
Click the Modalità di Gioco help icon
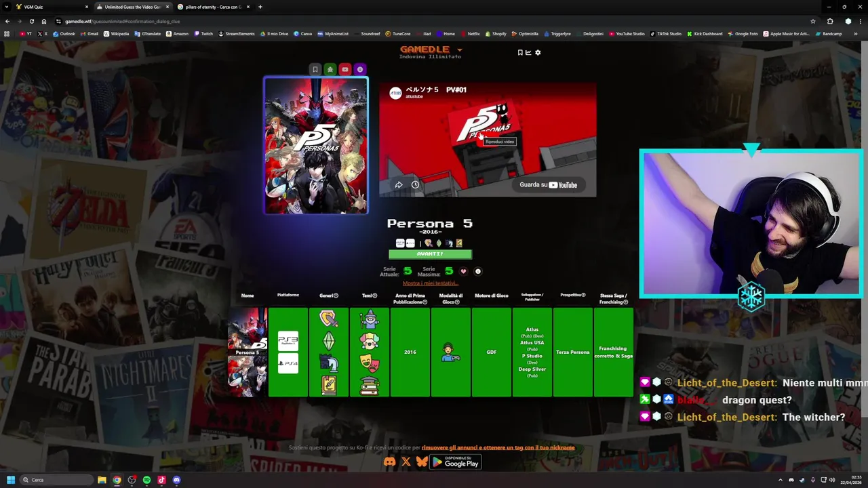(456, 302)
